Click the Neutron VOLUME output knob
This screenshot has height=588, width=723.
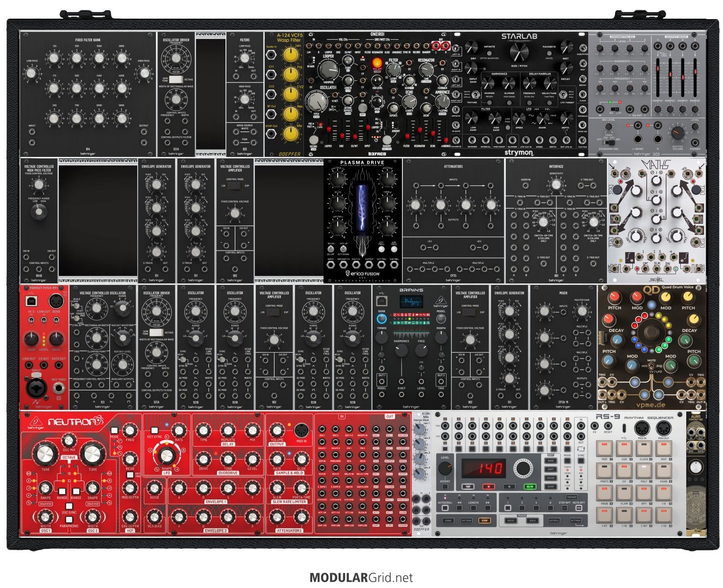277,431
